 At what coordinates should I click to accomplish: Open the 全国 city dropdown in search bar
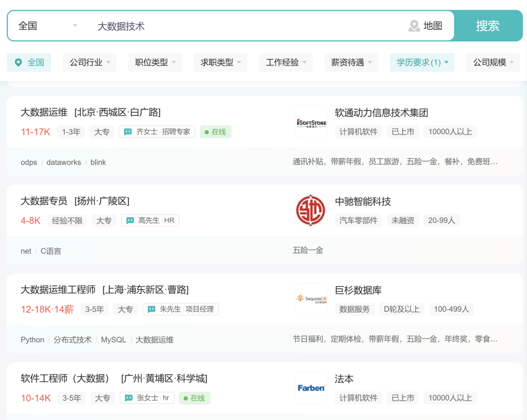(x=47, y=26)
